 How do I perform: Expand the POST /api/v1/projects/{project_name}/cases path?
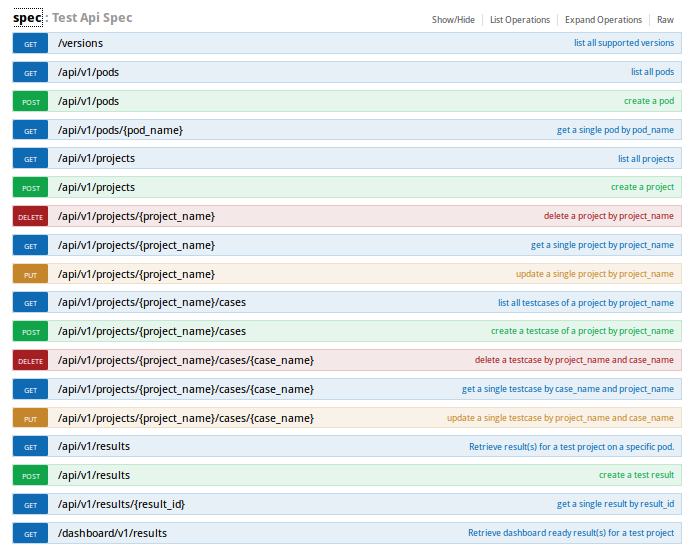152,331
